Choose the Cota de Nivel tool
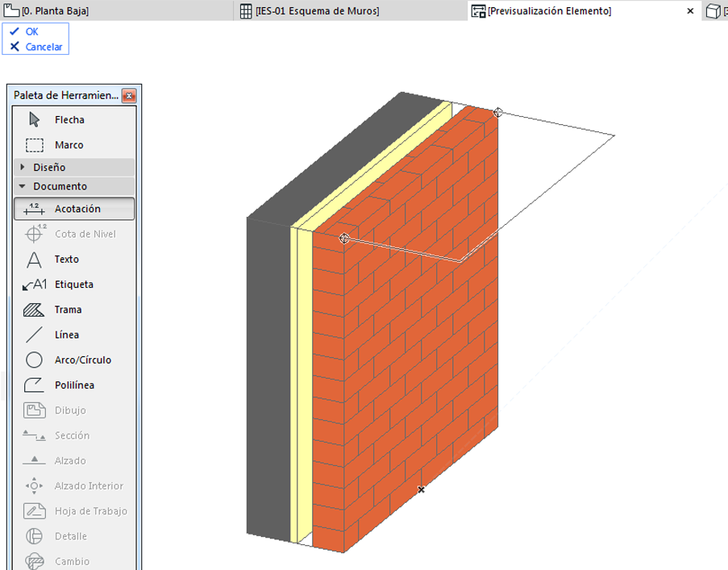 tap(74, 234)
